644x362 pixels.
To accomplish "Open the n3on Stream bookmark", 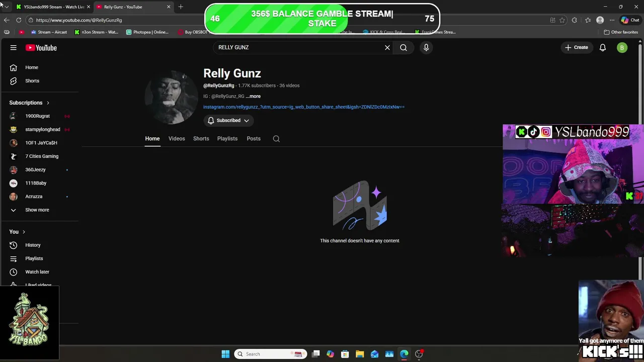I will pyautogui.click(x=96, y=32).
